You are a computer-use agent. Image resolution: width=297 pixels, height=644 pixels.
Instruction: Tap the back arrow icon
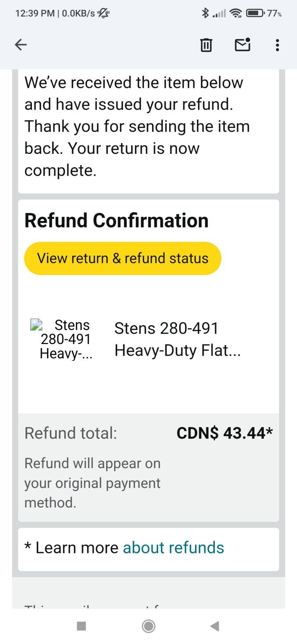[x=21, y=45]
